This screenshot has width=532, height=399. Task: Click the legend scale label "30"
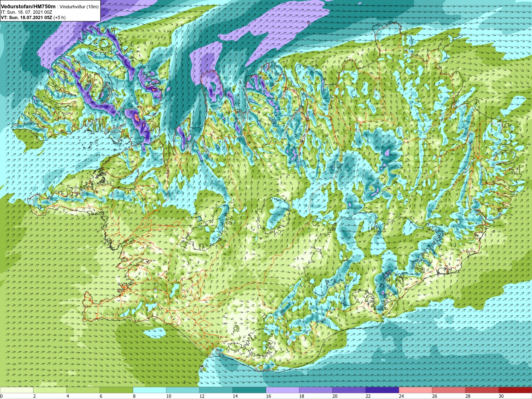click(501, 396)
